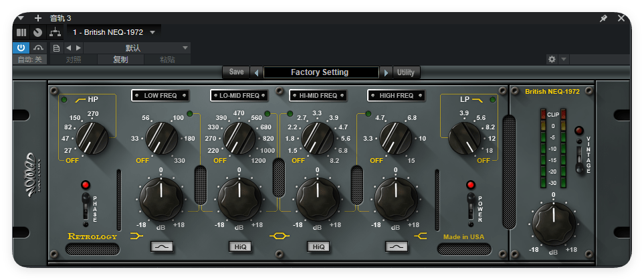The image size is (644, 280).
Task: Click the plus icon next to 音轨 3
Action: point(38,18)
